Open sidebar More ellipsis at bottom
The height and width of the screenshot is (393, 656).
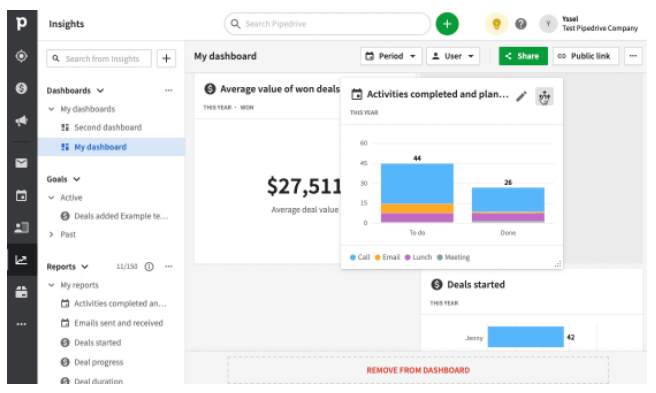21,324
